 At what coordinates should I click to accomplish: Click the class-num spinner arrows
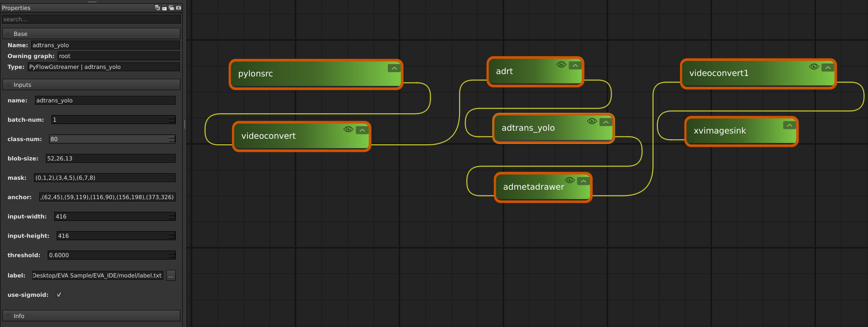coord(172,139)
